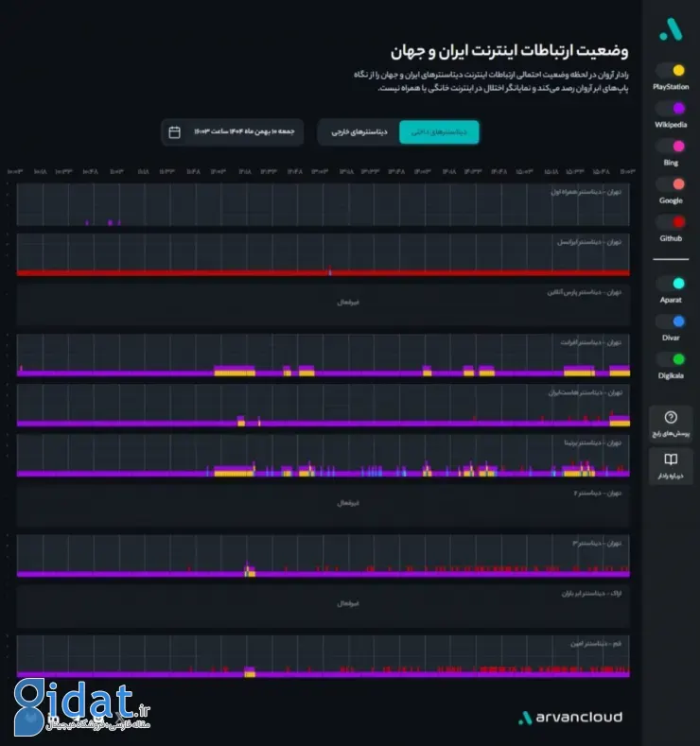Switch to the دیتاسنترهای خارجی tab

pos(359,132)
